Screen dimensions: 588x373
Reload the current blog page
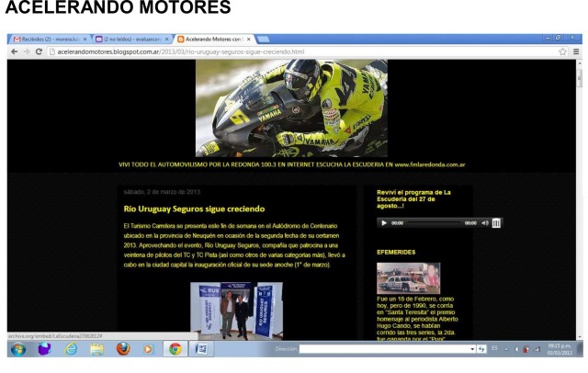[x=39, y=52]
